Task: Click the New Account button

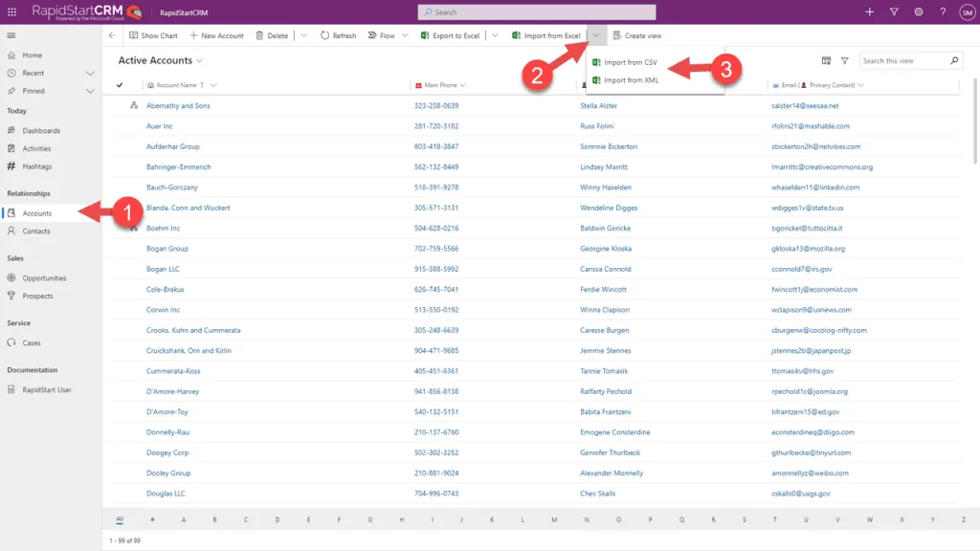Action: tap(218, 34)
